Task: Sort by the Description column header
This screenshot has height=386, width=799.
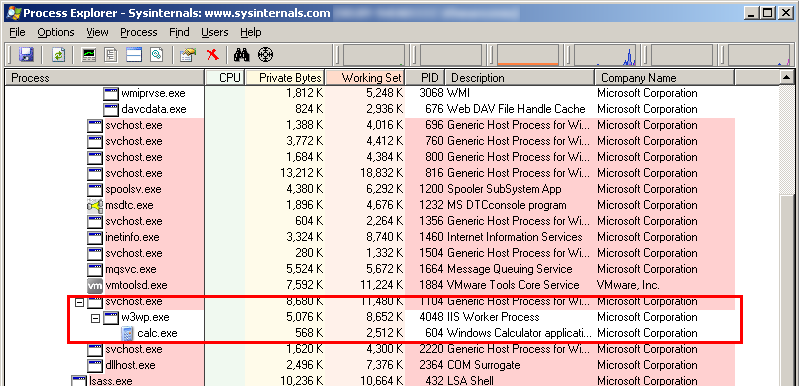Action: click(x=519, y=78)
